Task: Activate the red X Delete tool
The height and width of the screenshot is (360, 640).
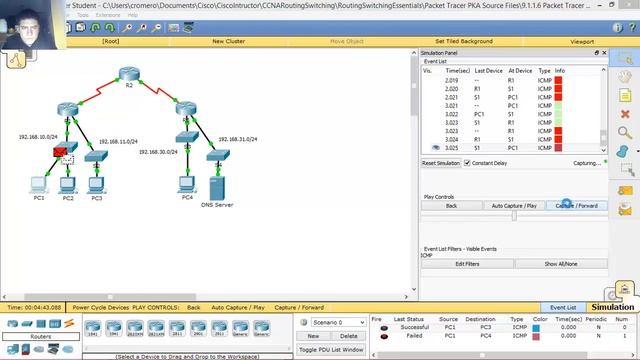Action: coord(624,114)
